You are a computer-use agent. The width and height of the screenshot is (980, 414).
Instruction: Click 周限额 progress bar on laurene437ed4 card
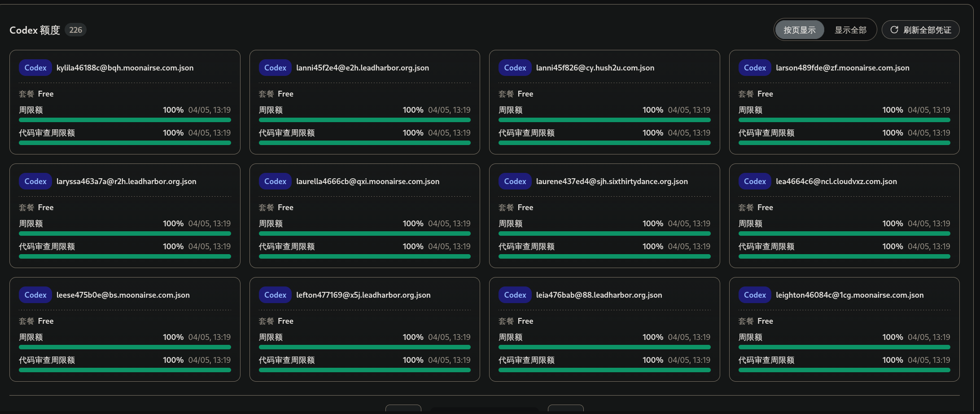[604, 233]
